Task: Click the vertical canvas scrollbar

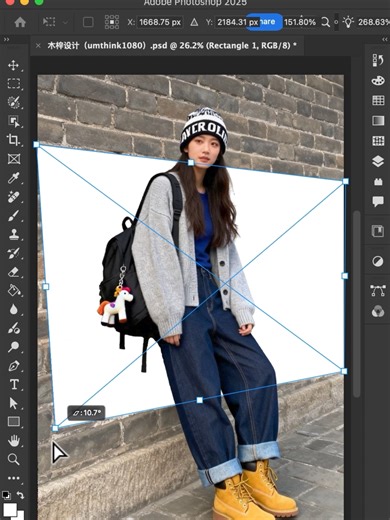Action: pos(357,304)
